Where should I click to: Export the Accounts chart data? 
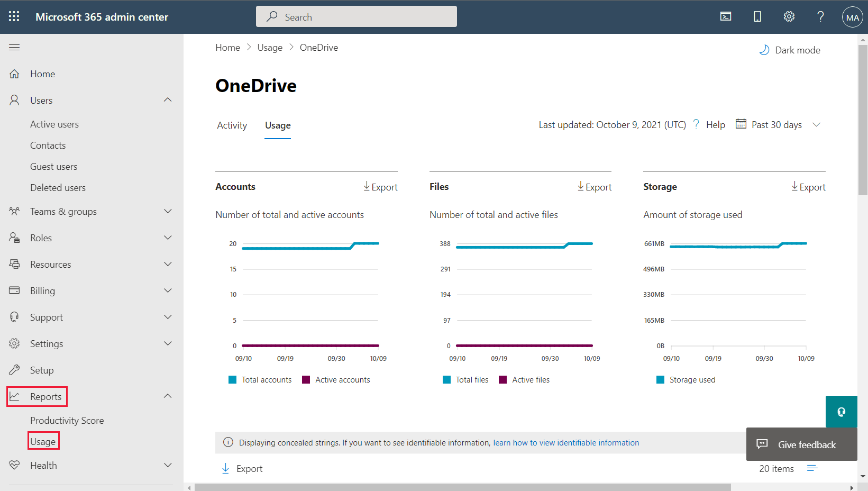click(x=380, y=187)
